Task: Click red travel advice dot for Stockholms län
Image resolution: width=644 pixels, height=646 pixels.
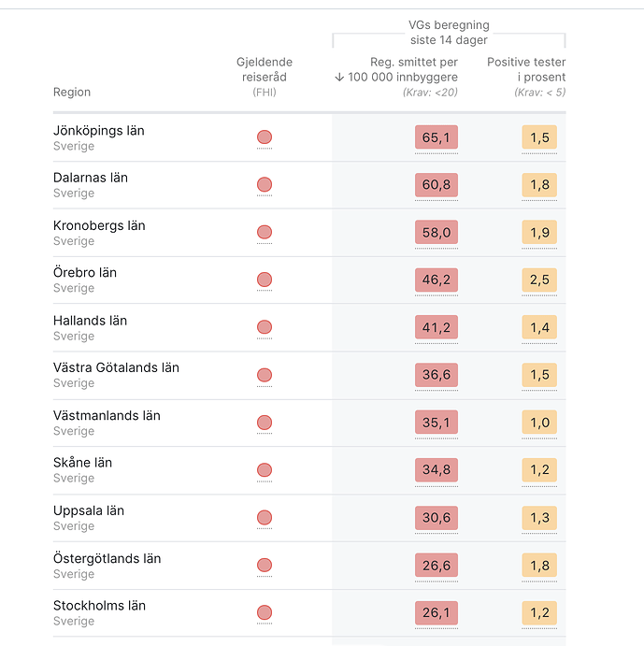Action: 265,612
